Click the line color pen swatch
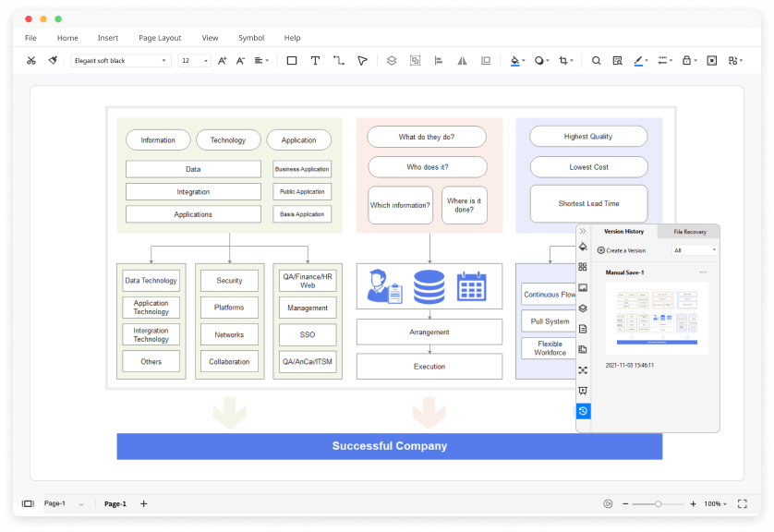 pos(638,61)
